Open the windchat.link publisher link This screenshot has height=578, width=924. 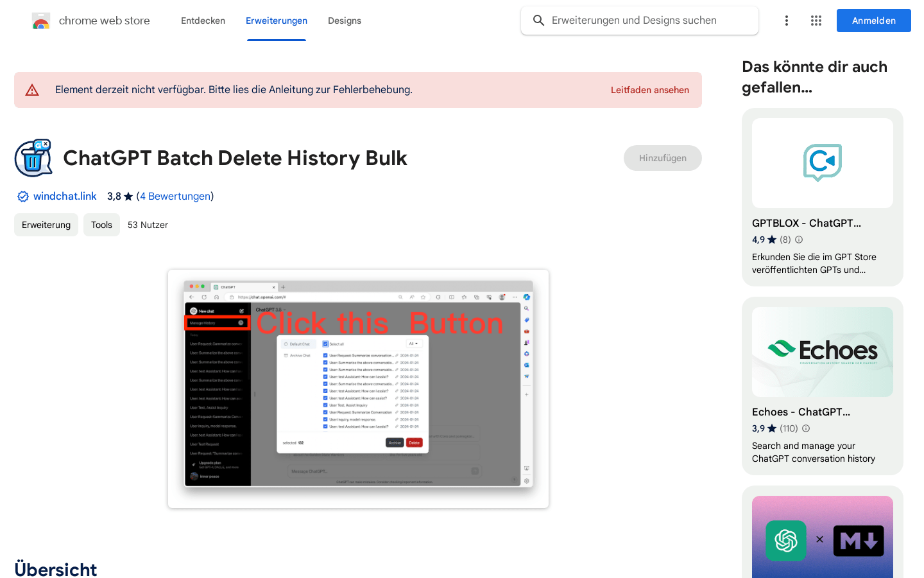coord(65,196)
